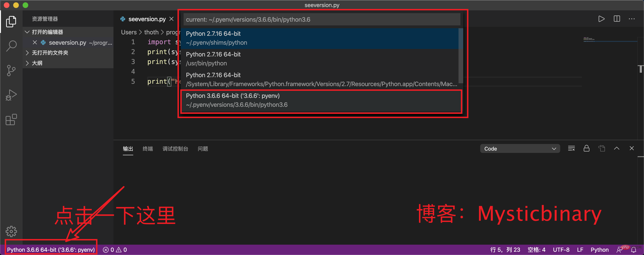Select Python 2.7.16 in System/Library/Frameworks

point(320,80)
